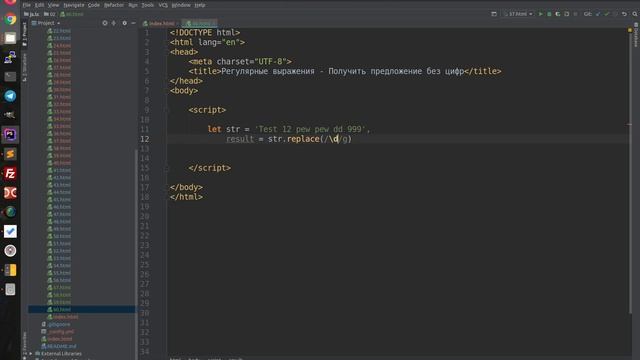Click the string 'Test 12 pew pew dd 999'
Screen dimensions: 640x360
tap(310, 129)
